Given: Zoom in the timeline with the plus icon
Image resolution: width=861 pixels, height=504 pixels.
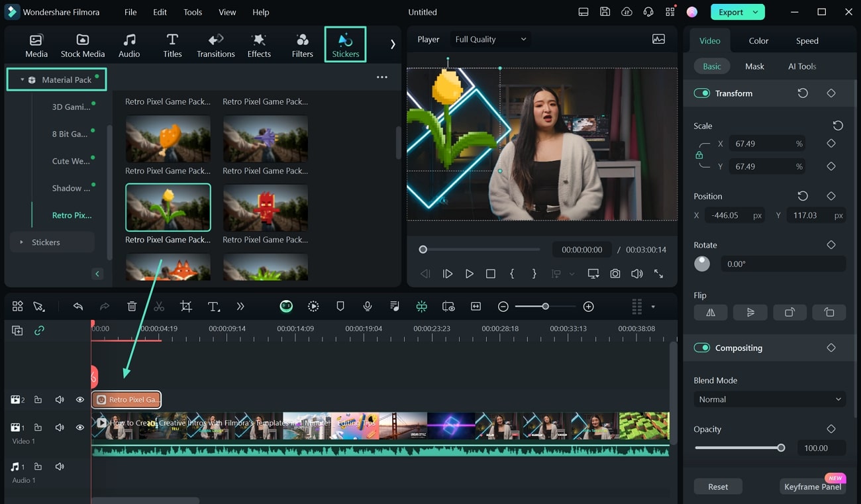Looking at the screenshot, I should tap(588, 306).
